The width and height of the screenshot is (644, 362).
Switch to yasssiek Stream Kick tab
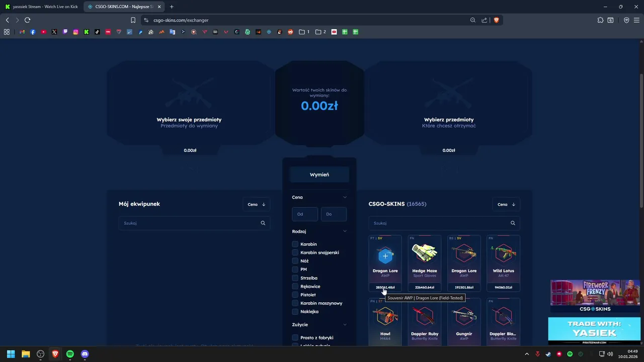tap(41, 7)
